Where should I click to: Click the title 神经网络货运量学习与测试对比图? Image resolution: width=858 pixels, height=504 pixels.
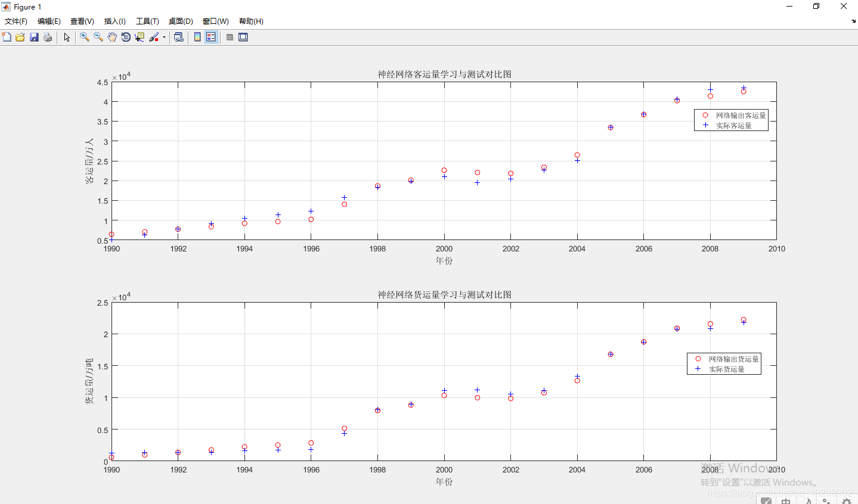tap(444, 295)
